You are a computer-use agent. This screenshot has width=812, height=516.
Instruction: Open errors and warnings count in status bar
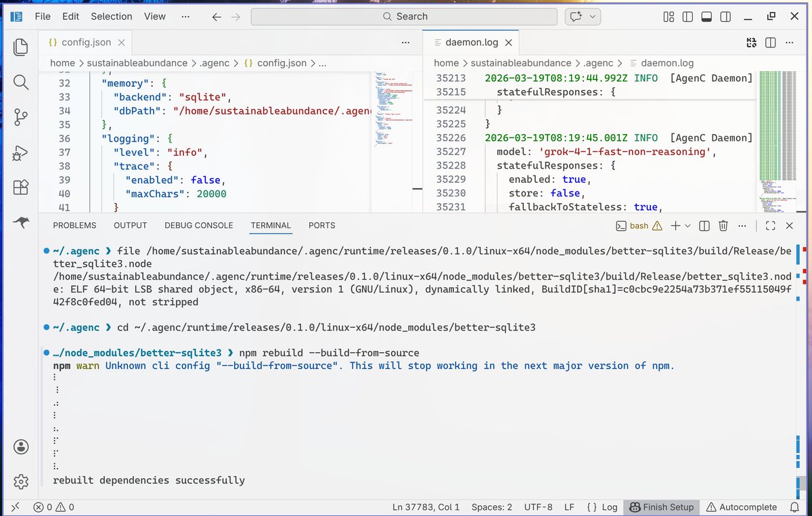click(54, 507)
